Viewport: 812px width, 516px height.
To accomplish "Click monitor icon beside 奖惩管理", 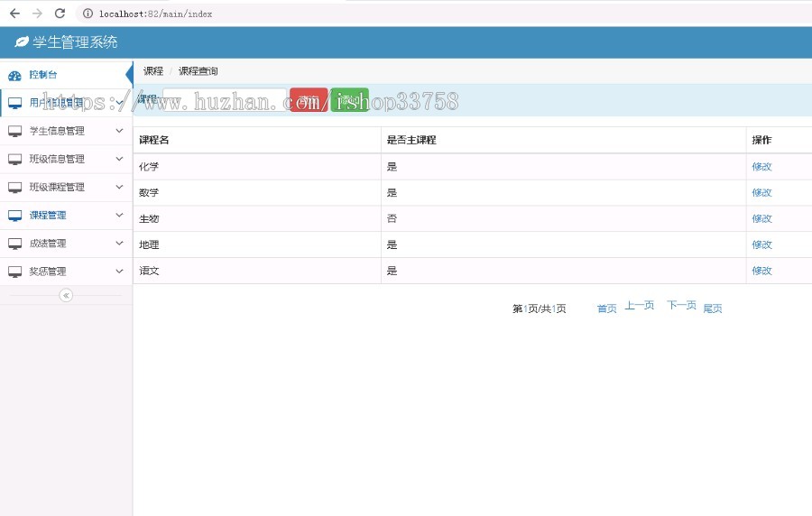I will point(15,272).
